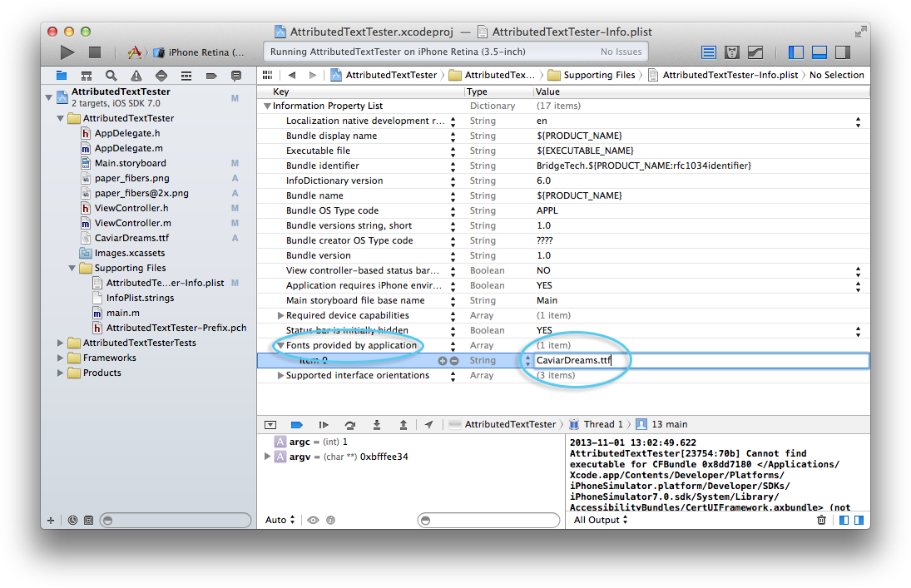Open the All Output console filter popup

click(601, 520)
